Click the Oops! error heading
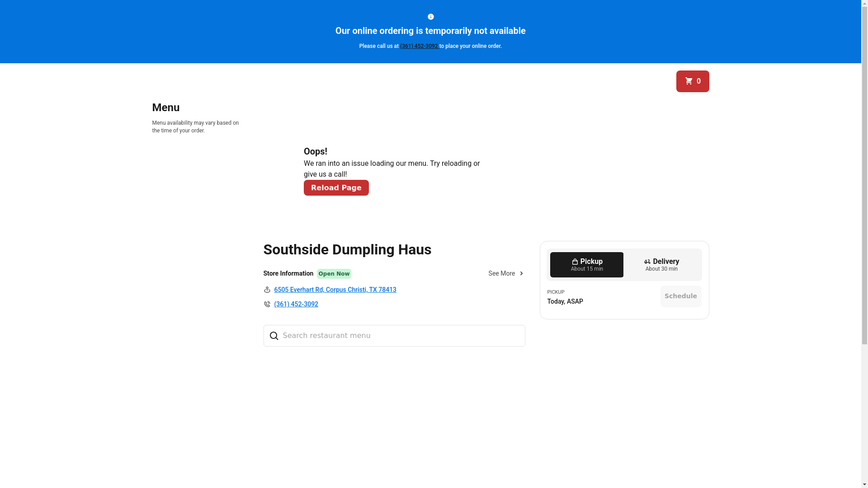The width and height of the screenshot is (868, 488). [315, 151]
